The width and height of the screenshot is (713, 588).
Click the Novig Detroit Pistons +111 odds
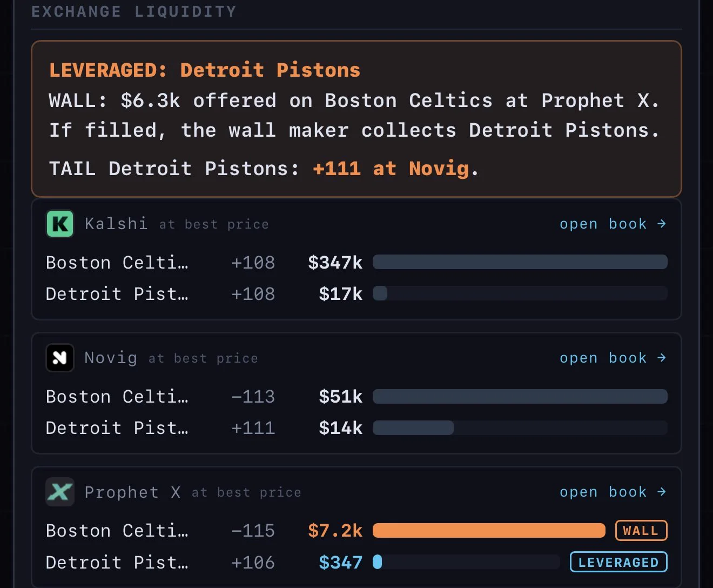click(x=253, y=428)
